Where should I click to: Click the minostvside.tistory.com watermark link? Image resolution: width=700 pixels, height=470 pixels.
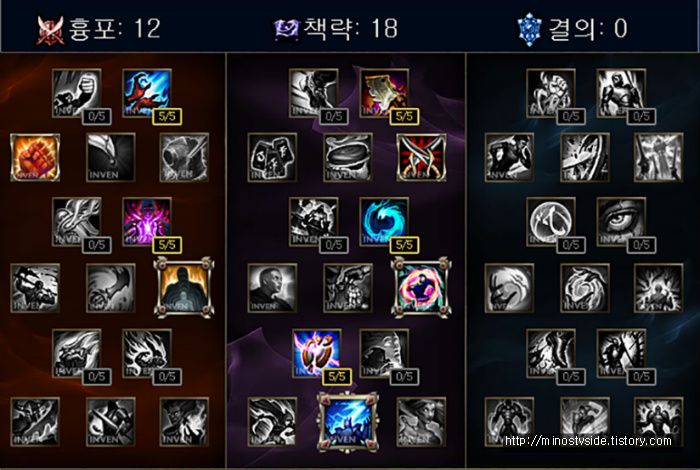click(x=588, y=441)
